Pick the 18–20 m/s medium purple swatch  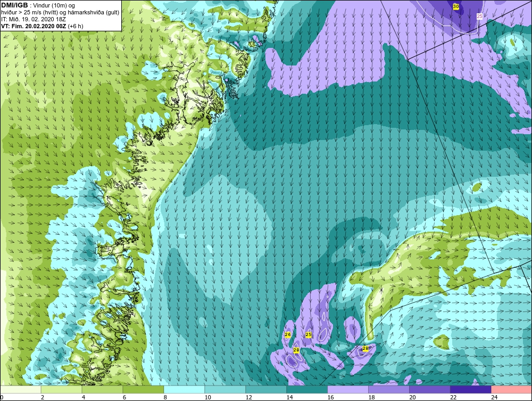click(389, 389)
